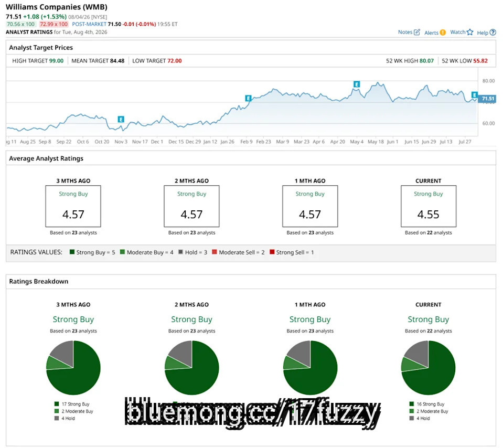
Task: Click the Analyst Target Prices heading
Action: (x=41, y=48)
